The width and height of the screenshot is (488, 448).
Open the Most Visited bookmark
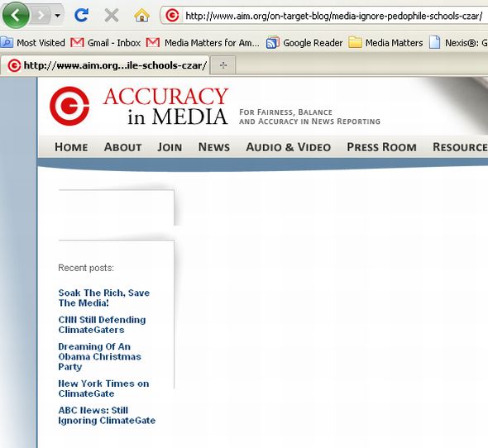pos(33,43)
